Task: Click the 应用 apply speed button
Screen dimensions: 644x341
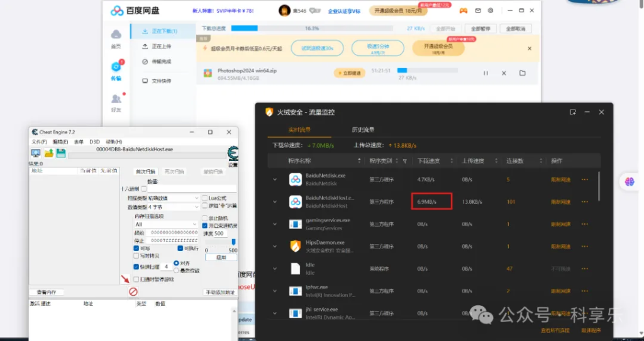Action: [x=221, y=257]
